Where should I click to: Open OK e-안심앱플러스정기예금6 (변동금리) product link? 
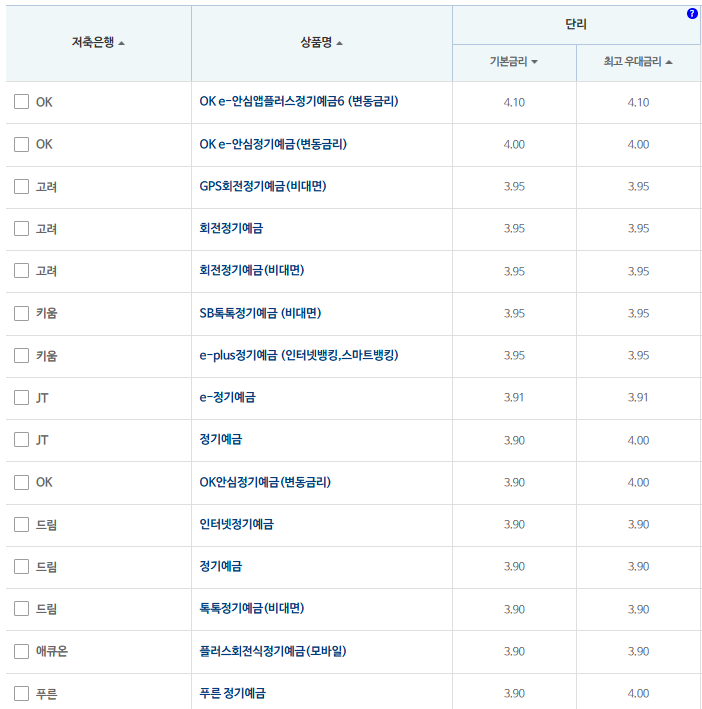(x=299, y=101)
